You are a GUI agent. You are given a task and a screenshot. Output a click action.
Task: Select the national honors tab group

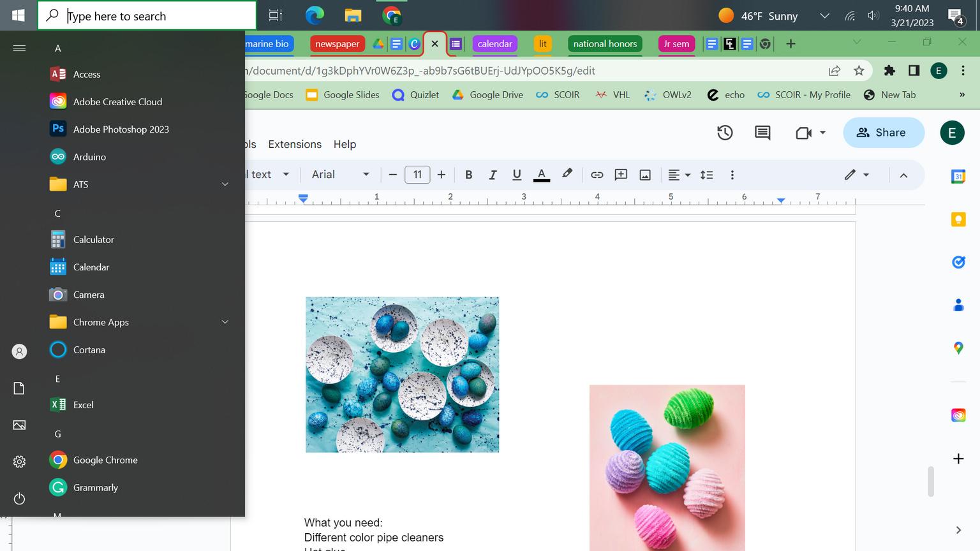click(x=605, y=44)
